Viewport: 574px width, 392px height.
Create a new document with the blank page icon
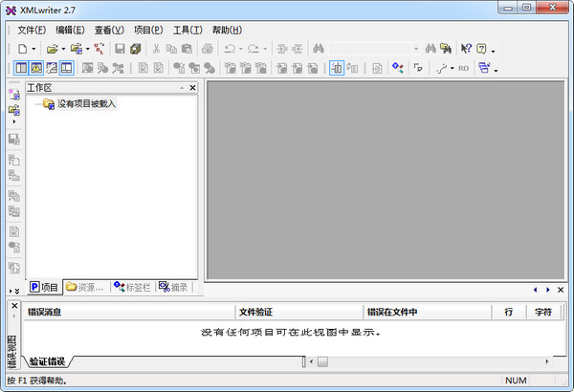click(23, 49)
